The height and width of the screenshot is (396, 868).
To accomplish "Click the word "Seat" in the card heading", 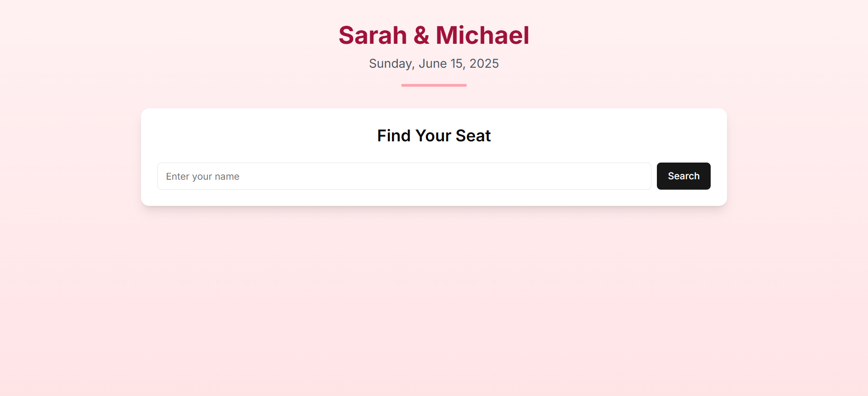I will [x=473, y=135].
